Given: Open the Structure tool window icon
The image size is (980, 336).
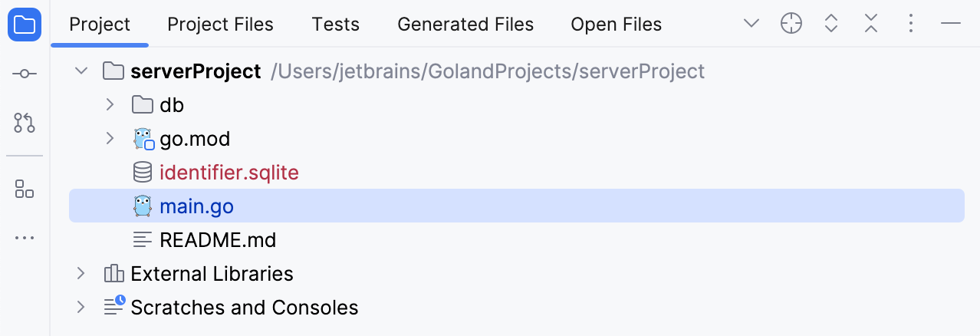Looking at the screenshot, I should pyautogui.click(x=25, y=189).
